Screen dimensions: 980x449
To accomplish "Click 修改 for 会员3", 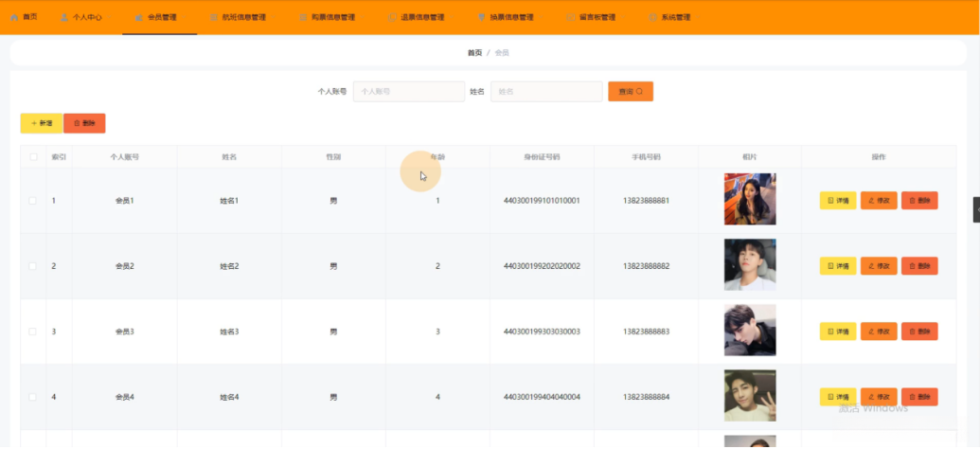I will pos(879,332).
